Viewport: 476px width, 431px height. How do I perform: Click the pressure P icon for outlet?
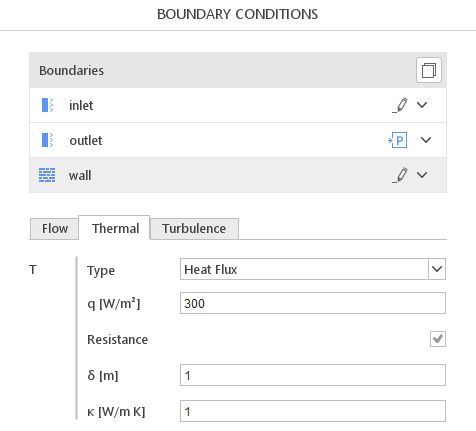(x=398, y=140)
